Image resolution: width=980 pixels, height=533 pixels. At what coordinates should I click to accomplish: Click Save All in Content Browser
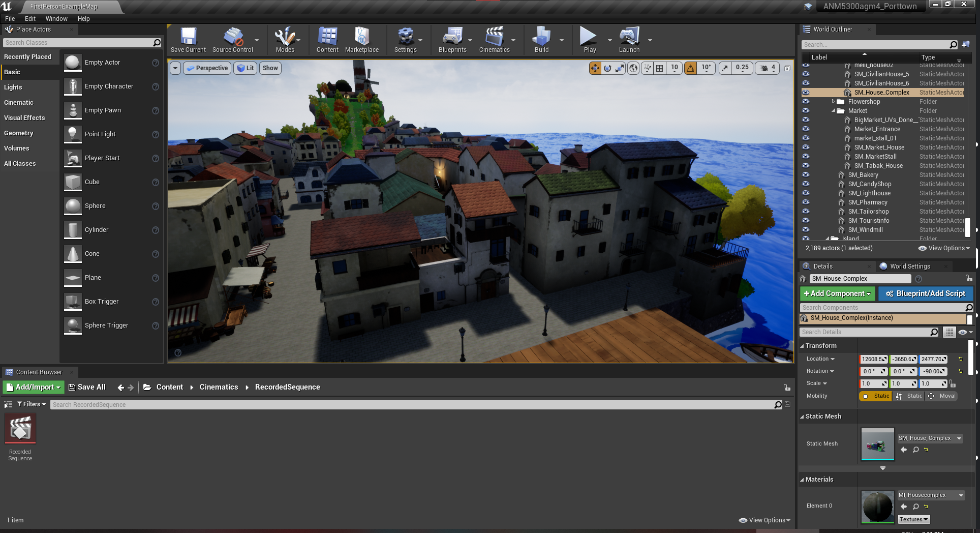[x=87, y=387]
